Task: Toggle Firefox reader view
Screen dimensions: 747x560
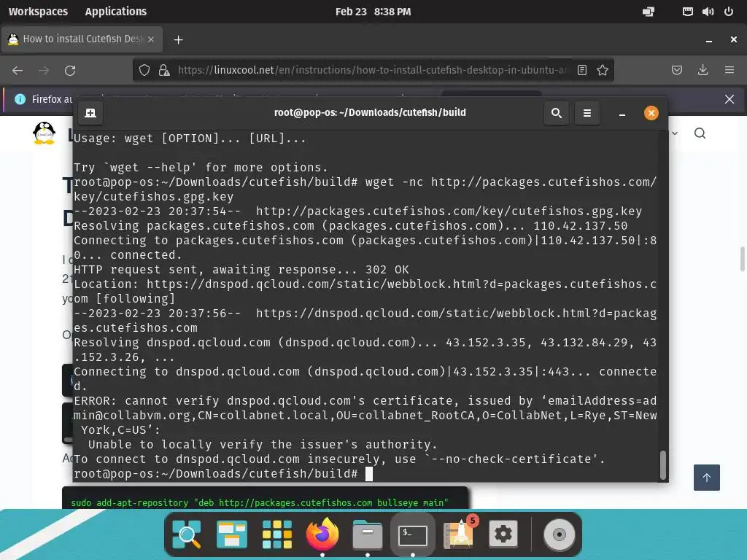Action: (x=581, y=71)
